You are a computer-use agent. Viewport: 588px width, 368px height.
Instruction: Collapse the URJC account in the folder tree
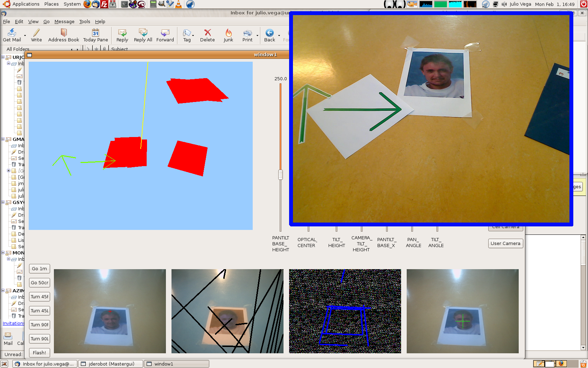click(x=3, y=57)
